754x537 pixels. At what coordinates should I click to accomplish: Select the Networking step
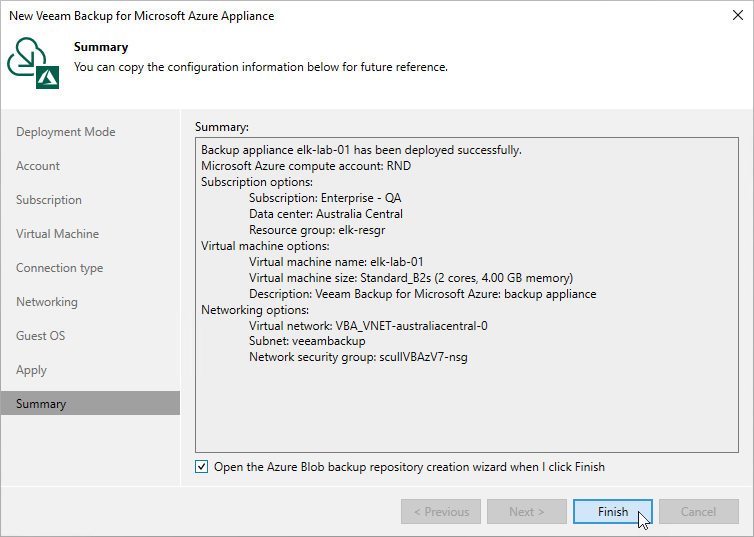[47, 302]
